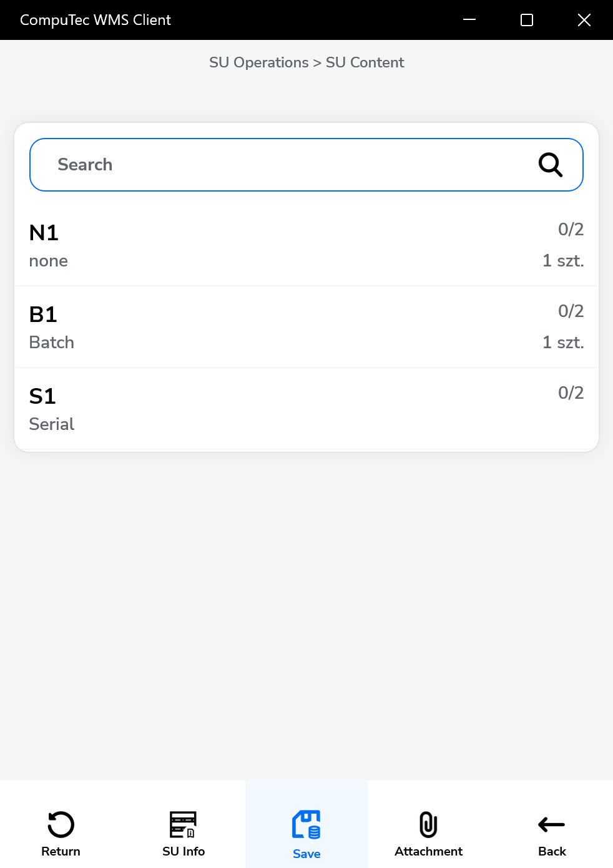Click the Save disk icon

(x=306, y=824)
